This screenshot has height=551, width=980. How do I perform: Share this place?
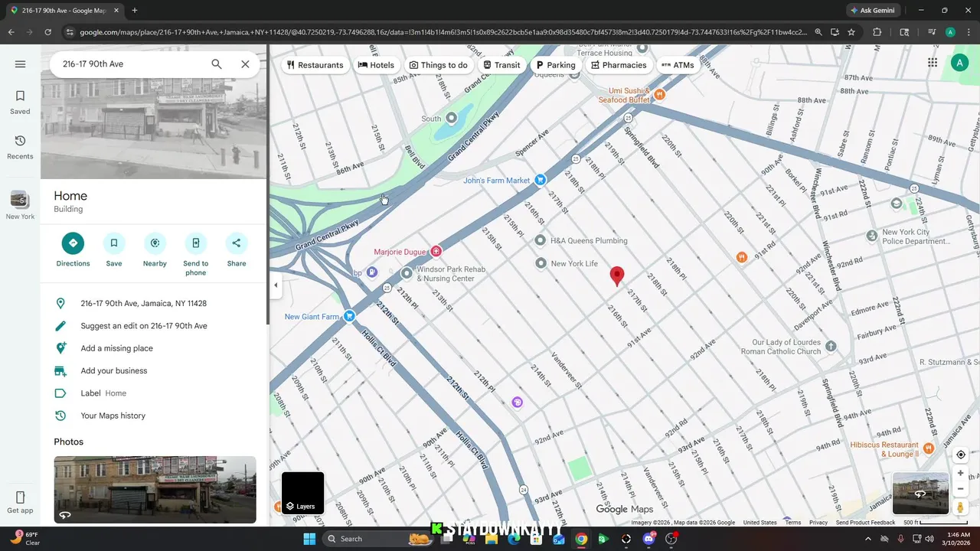(237, 250)
